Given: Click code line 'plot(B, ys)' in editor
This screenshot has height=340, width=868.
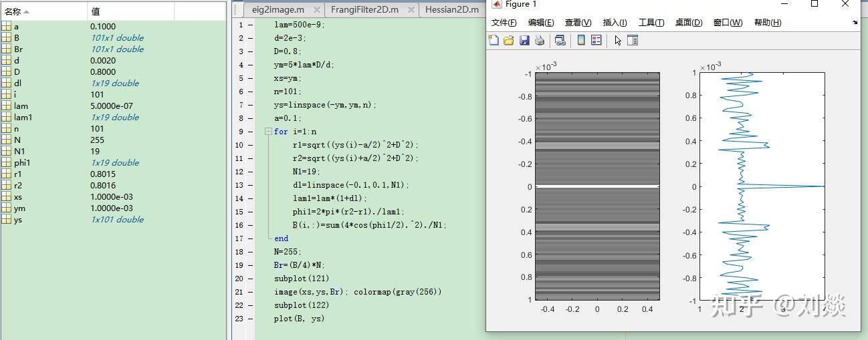Looking at the screenshot, I should click(299, 319).
